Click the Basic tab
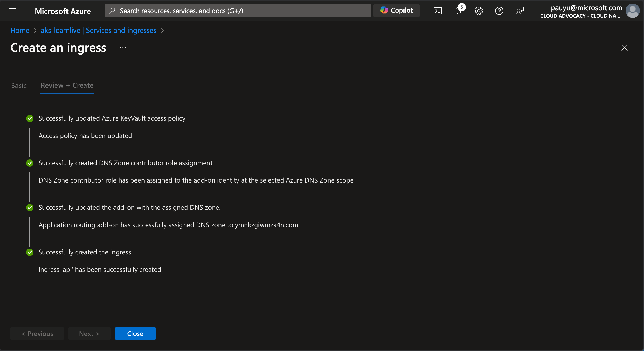This screenshot has width=644, height=351. tap(18, 85)
